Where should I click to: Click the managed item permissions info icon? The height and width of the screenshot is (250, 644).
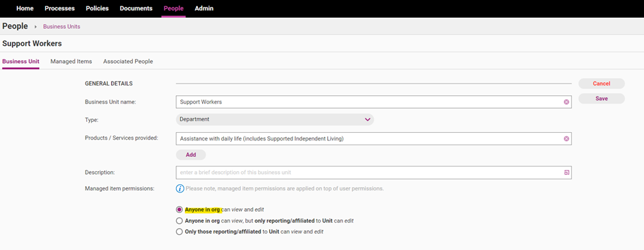point(180,188)
